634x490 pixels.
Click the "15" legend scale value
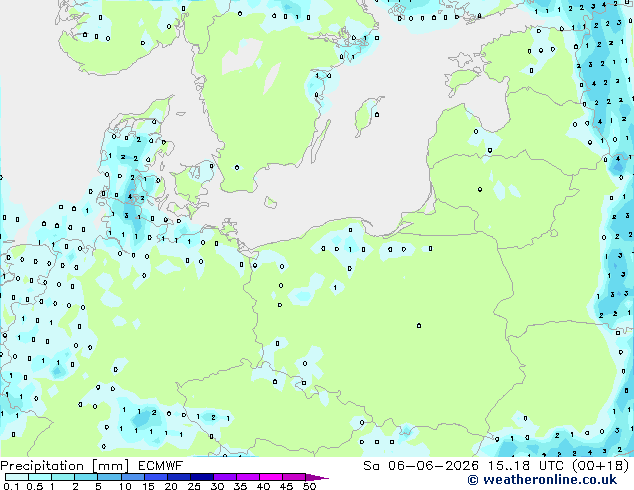click(x=148, y=486)
